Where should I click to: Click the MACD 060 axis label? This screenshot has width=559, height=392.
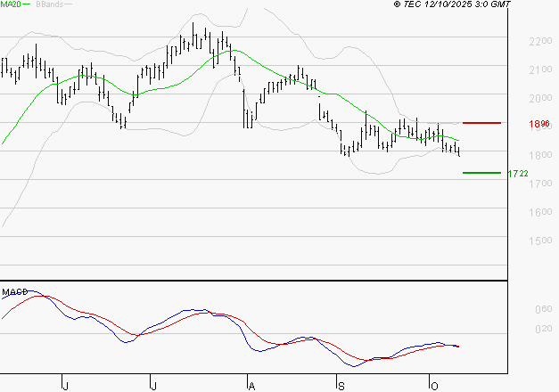click(x=543, y=309)
